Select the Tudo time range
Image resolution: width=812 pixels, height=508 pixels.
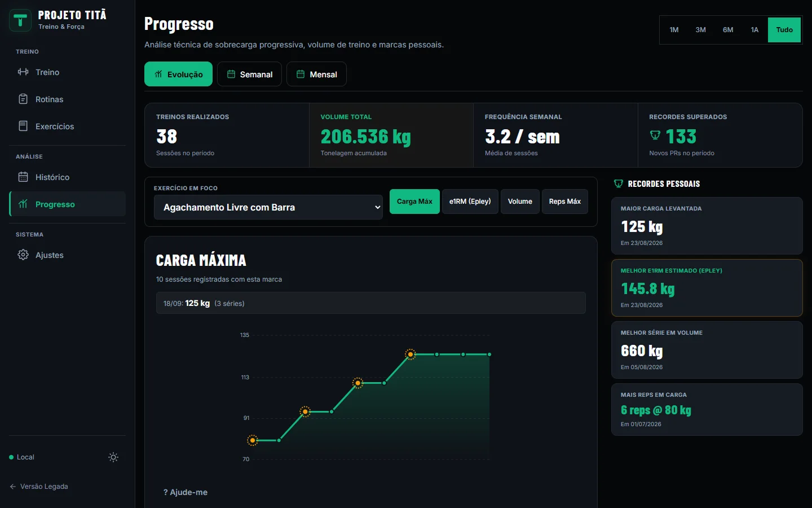click(784, 30)
